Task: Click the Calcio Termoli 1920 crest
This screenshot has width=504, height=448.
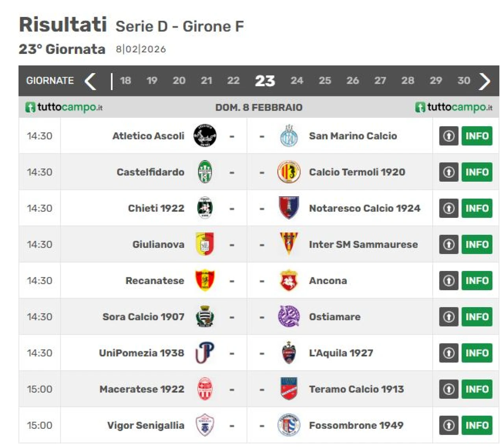Action: click(289, 172)
